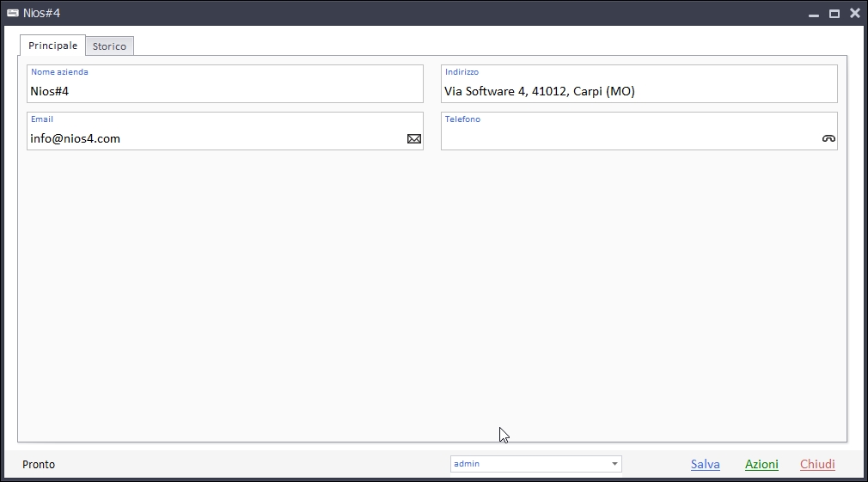Click the Pronto status text
This screenshot has height=482, width=868.
39,464
